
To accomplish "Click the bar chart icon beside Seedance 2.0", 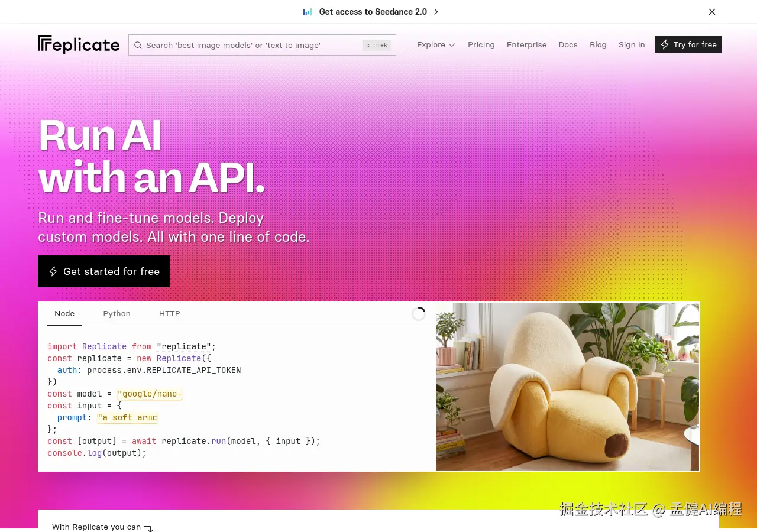I will (307, 12).
